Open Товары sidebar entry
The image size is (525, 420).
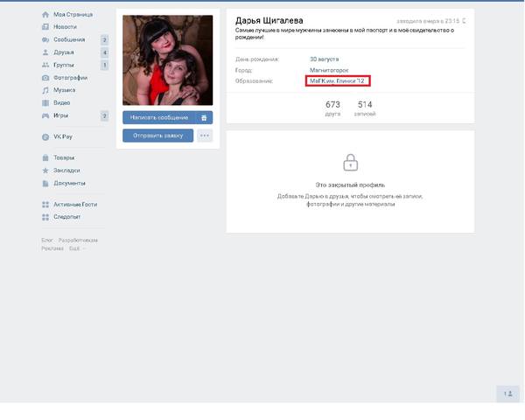point(64,157)
